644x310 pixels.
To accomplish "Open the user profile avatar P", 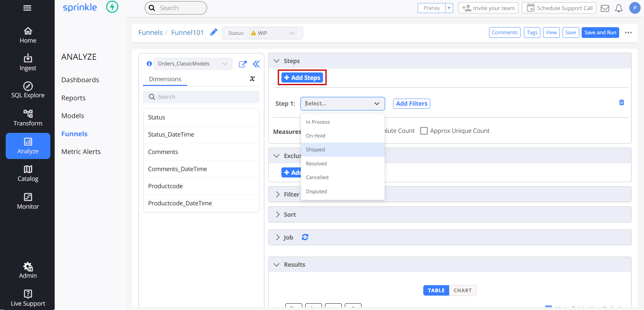I will point(635,8).
